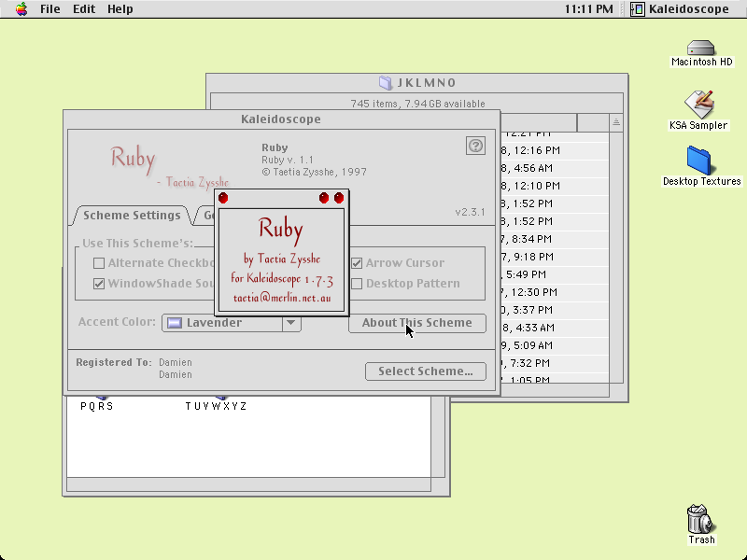This screenshot has width=747, height=560.
Task: Select the row dated 3:37 PM
Action: (554, 310)
